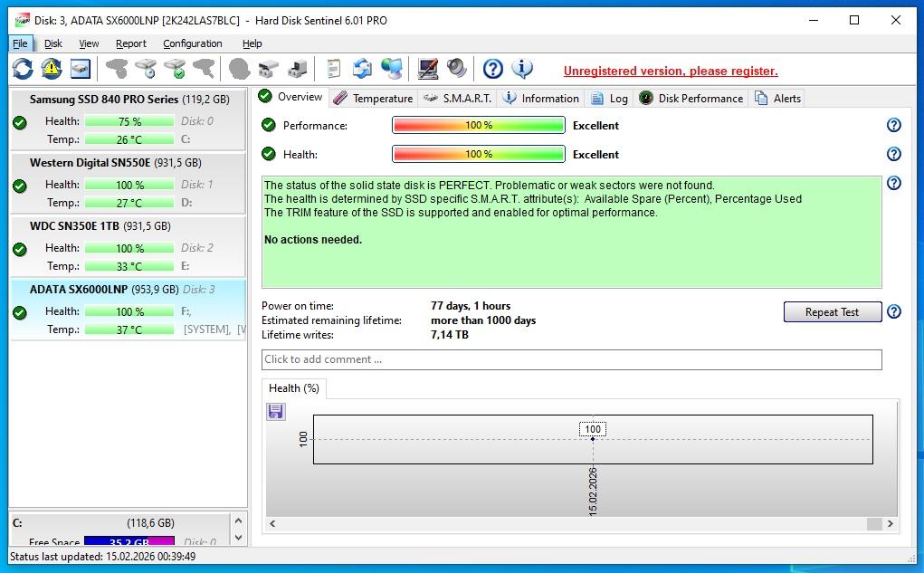Select the Western Digital SN550E disk
This screenshot has width=924, height=573.
coord(127,183)
